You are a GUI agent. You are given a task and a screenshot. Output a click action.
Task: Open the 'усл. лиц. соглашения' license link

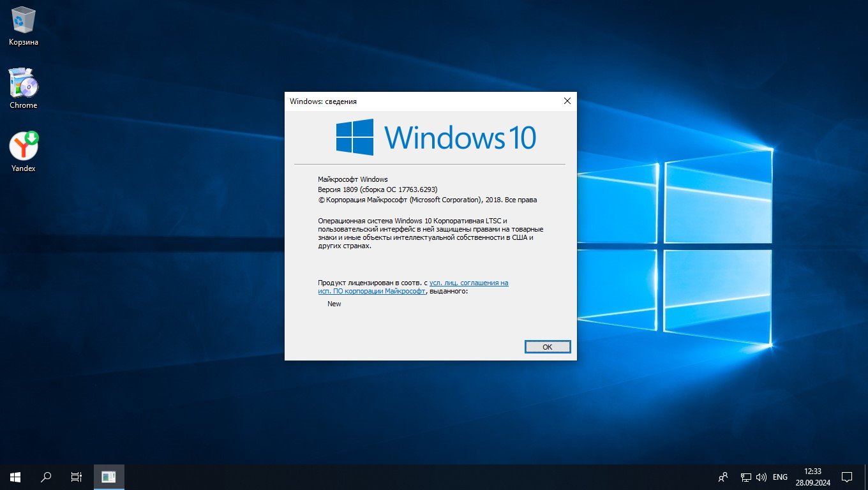tap(468, 283)
